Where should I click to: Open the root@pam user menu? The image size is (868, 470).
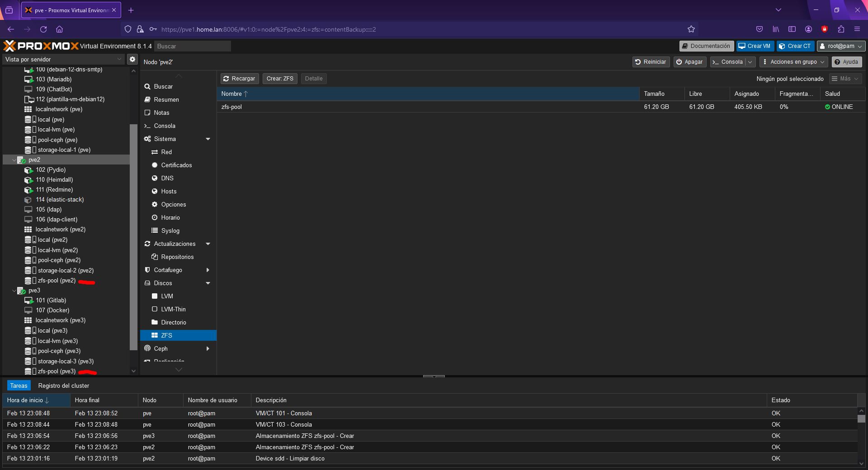coord(841,46)
